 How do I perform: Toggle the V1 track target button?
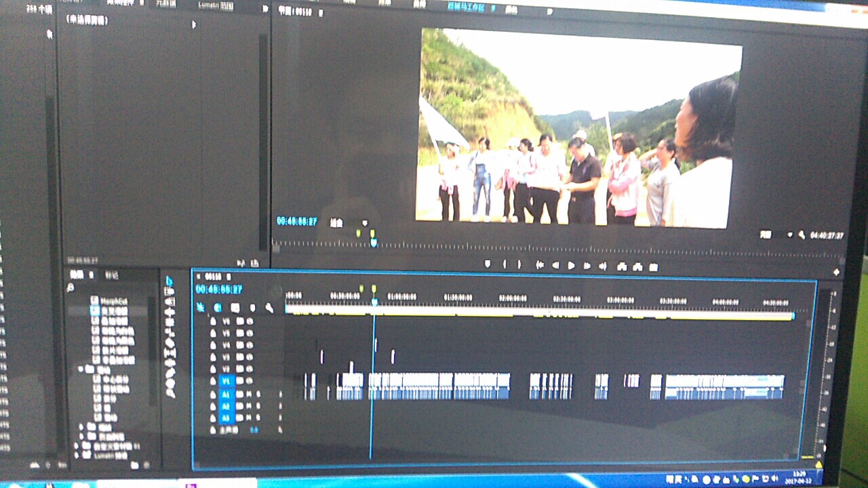(226, 381)
